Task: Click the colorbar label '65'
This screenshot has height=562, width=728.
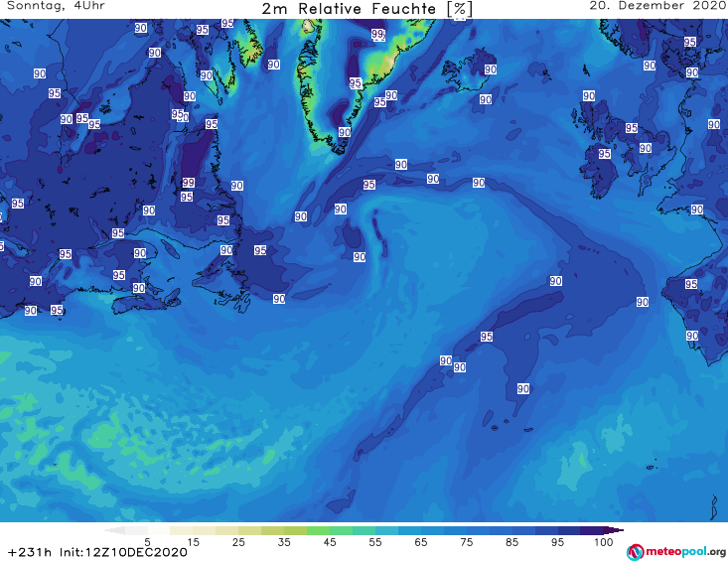Action: (x=421, y=542)
